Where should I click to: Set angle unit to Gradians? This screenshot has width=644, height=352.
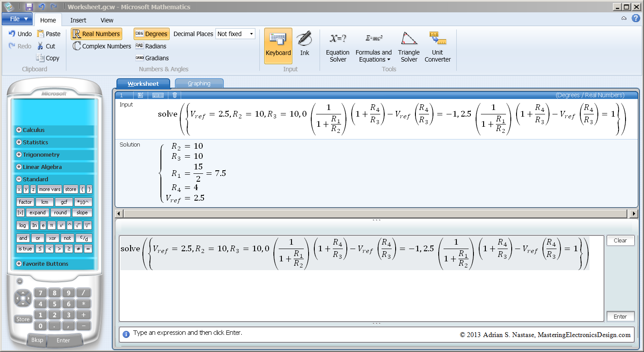(x=152, y=58)
